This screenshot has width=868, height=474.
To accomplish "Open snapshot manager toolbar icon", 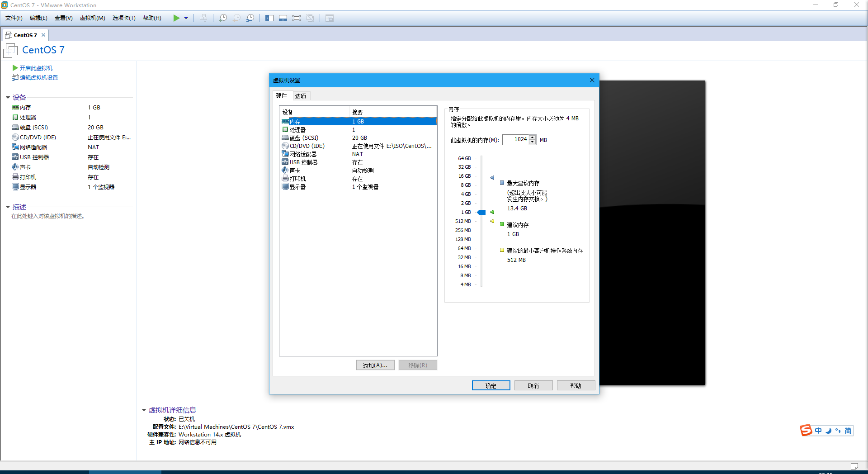I will coord(250,18).
